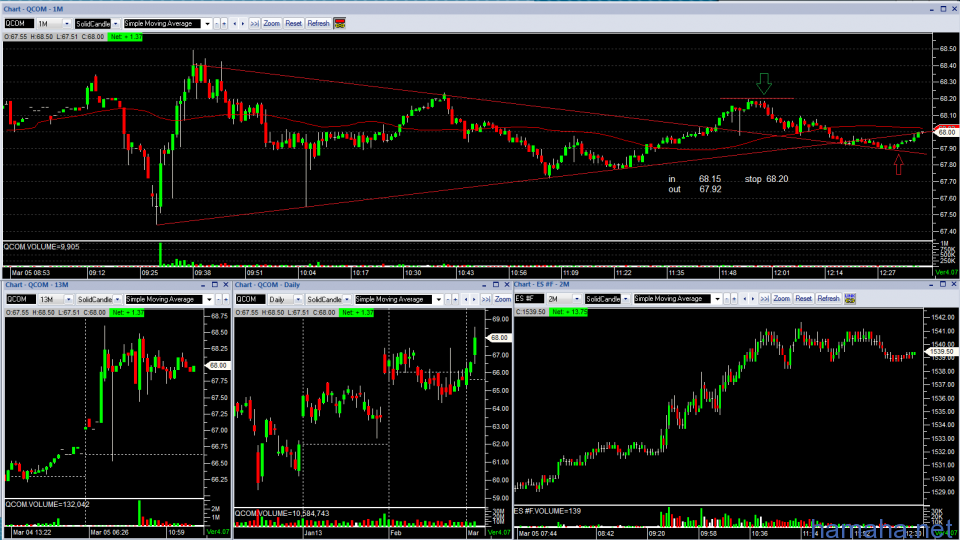Open the SolidCandle style dropdown in QCOM 1M chart
The height and width of the screenshot is (540, 960).
coord(115,23)
